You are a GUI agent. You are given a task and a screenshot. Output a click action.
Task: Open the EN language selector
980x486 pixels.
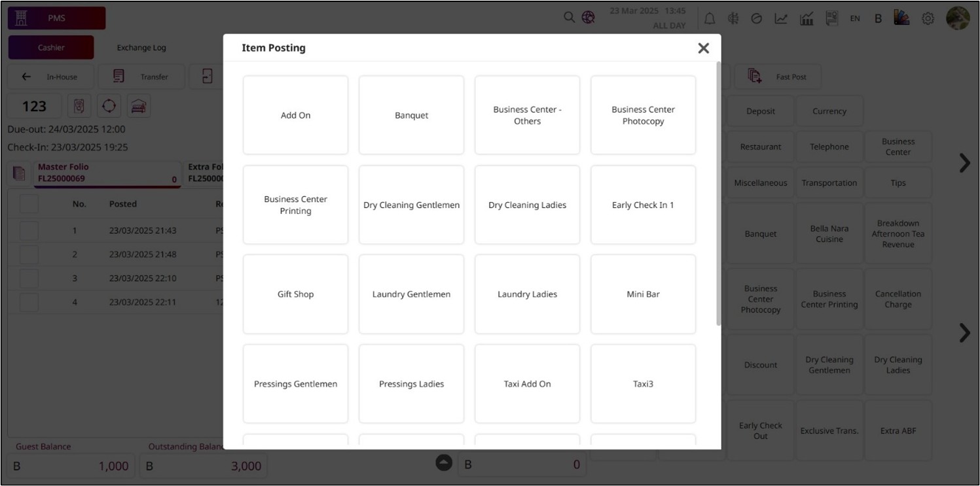(855, 19)
